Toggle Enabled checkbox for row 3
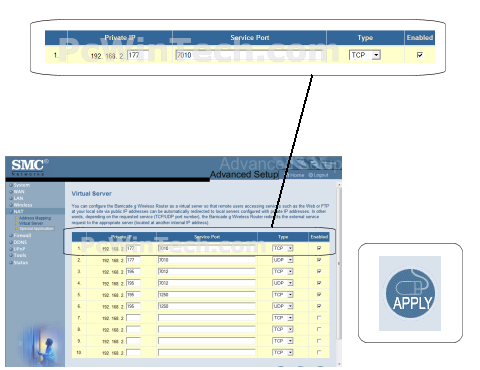Image resolution: width=480 pixels, height=370 pixels. click(x=319, y=272)
